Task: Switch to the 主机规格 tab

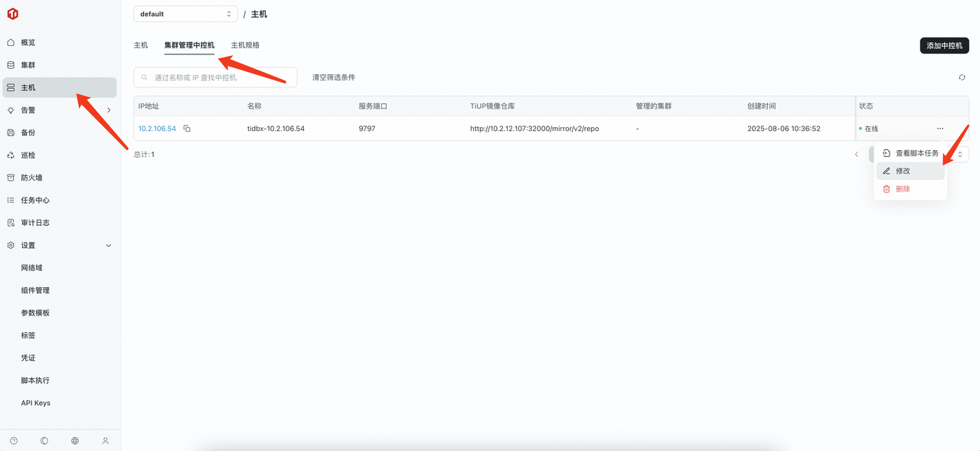Action: tap(245, 45)
